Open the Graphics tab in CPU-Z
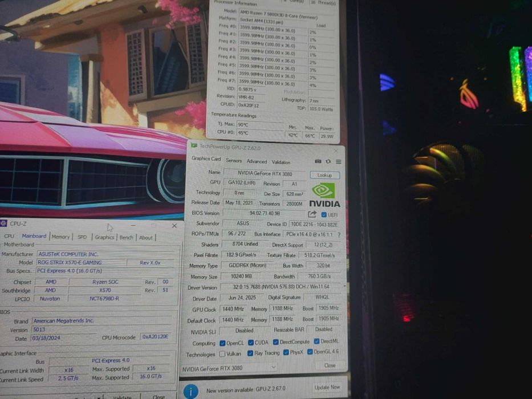This screenshot has width=532, height=399. coord(104,237)
